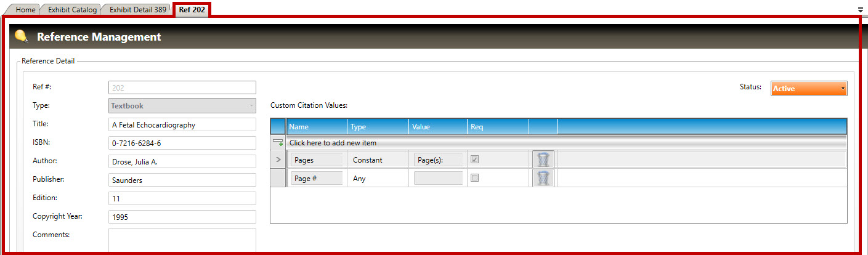Sort by the Name column header
The height and width of the screenshot is (255, 868).
click(317, 127)
